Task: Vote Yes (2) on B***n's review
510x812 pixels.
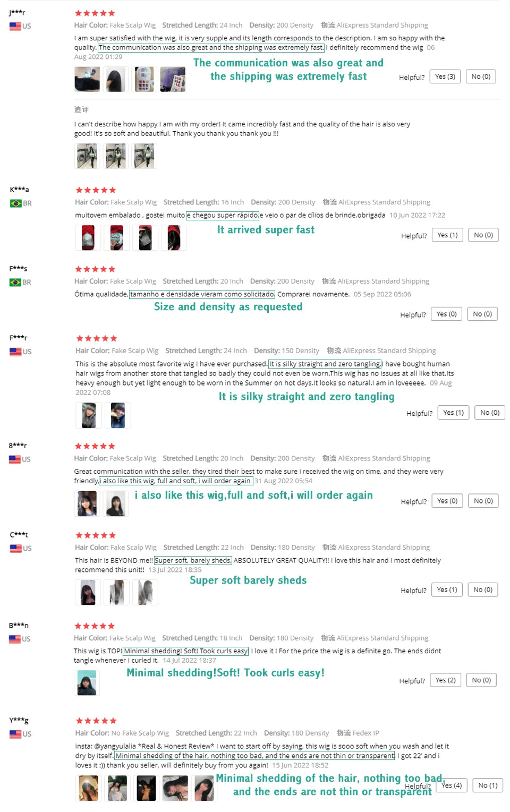Action: [445, 680]
